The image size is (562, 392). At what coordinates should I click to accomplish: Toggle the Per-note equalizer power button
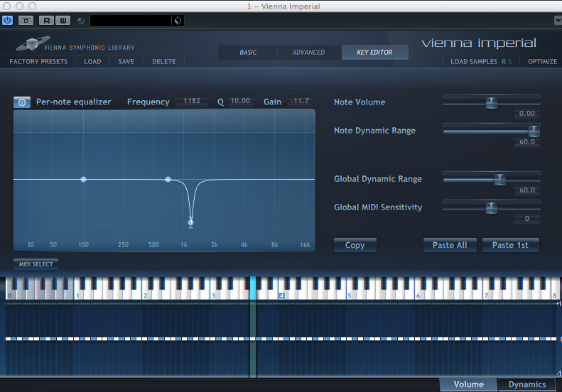point(22,102)
